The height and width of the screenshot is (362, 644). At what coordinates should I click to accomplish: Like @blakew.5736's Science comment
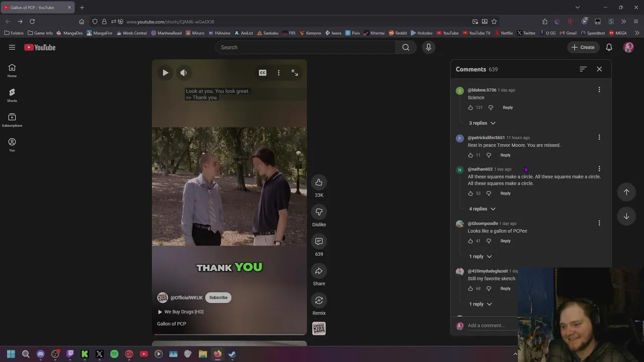[x=470, y=108]
